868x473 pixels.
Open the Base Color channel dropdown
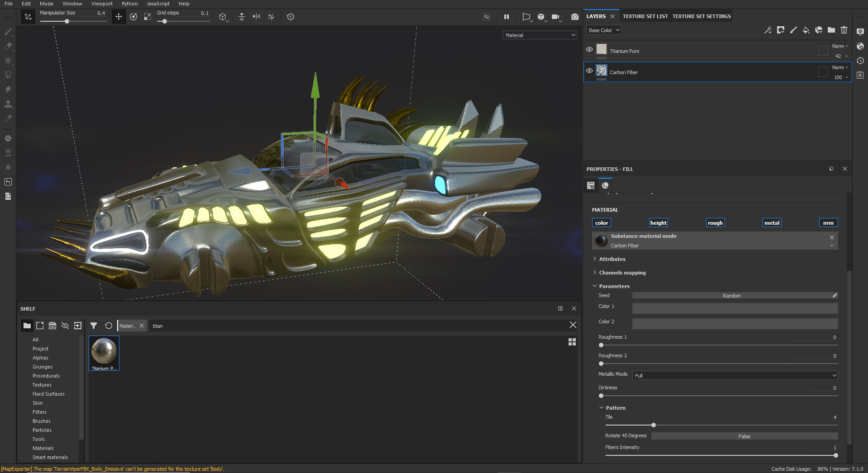(x=604, y=30)
